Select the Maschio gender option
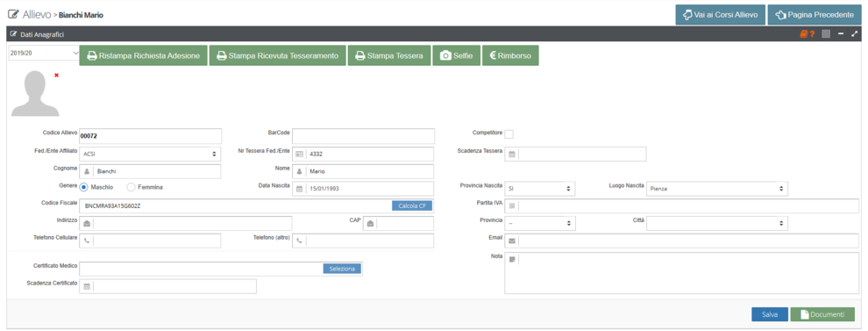The height and width of the screenshot is (331, 868). click(x=83, y=187)
